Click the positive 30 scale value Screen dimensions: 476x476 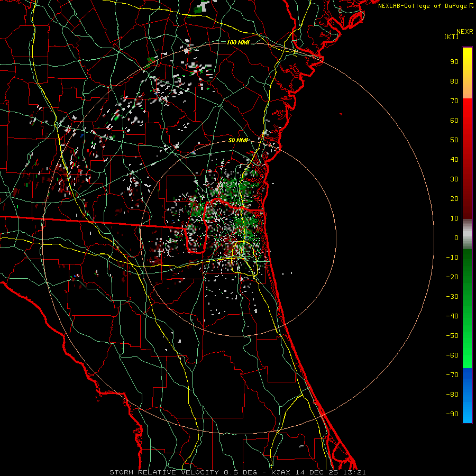[454, 179]
